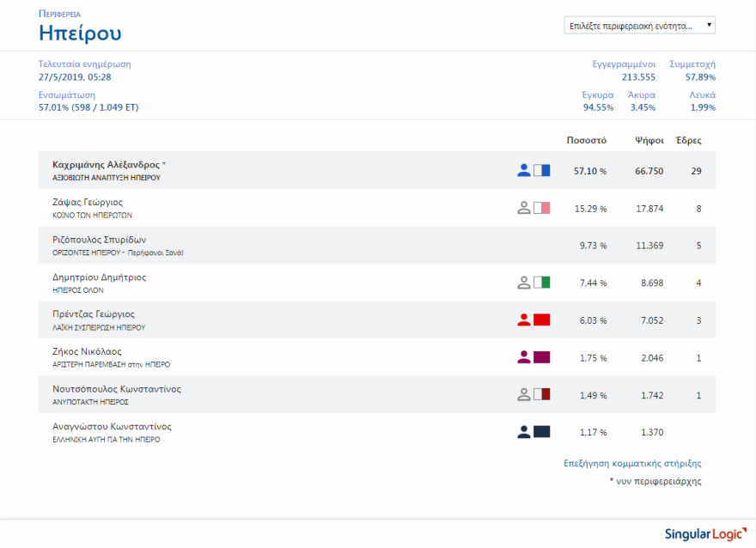Screen dimensions: 756x548
Task: Click dark person icon for Αναγνώστου Κωνσταντίνος
Action: 524,432
